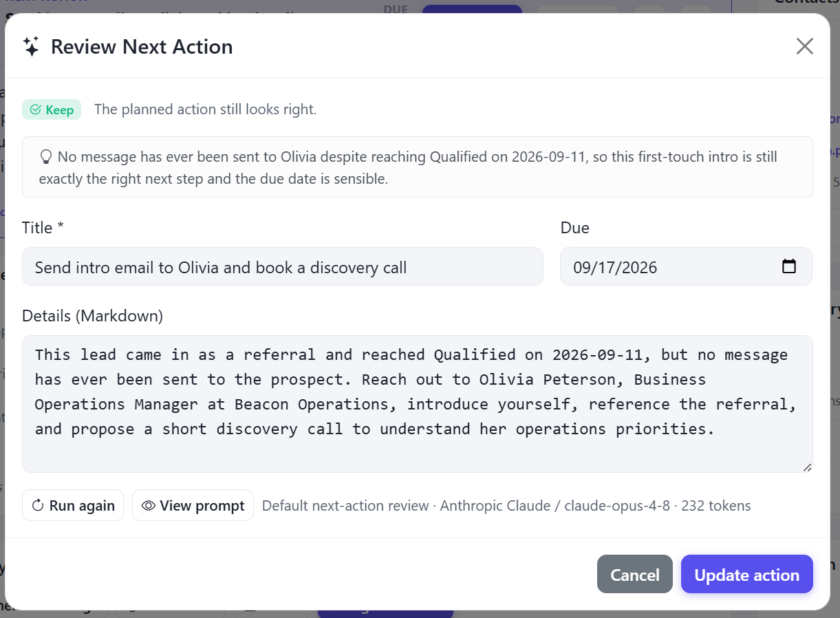840x618 pixels.
Task: Click the sparkle AI icon in dialog header
Action: (x=31, y=47)
